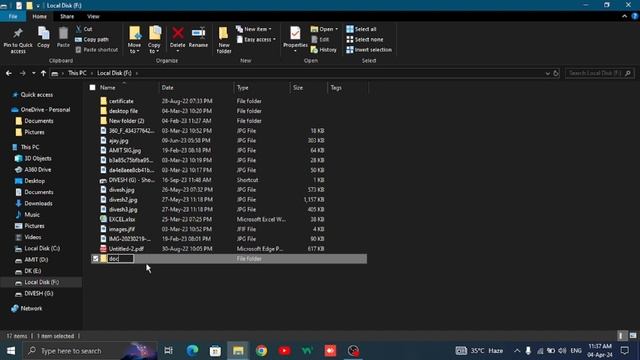Go back with the Back arrow
The image size is (640, 360).
(9, 73)
